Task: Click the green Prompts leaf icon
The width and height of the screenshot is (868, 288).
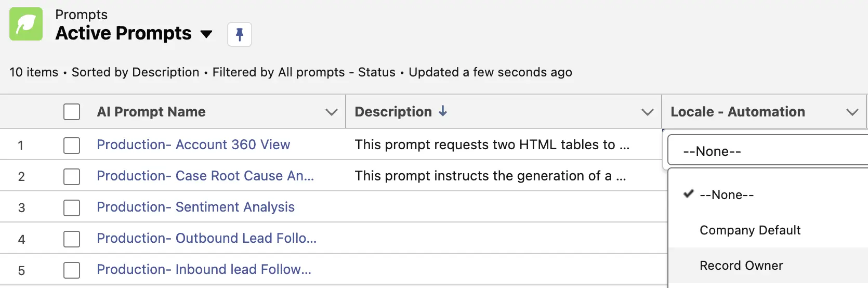Action: coord(26,24)
